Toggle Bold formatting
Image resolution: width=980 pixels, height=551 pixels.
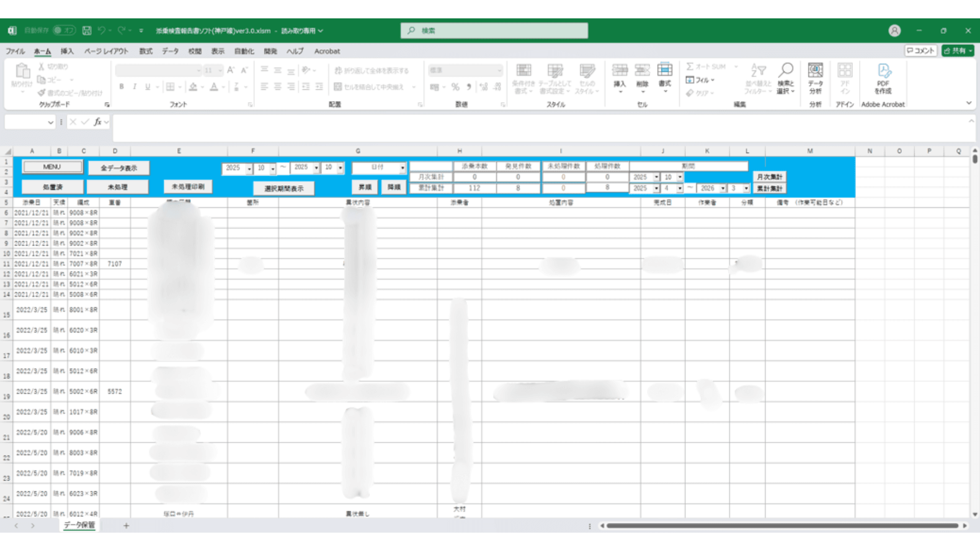tap(121, 87)
